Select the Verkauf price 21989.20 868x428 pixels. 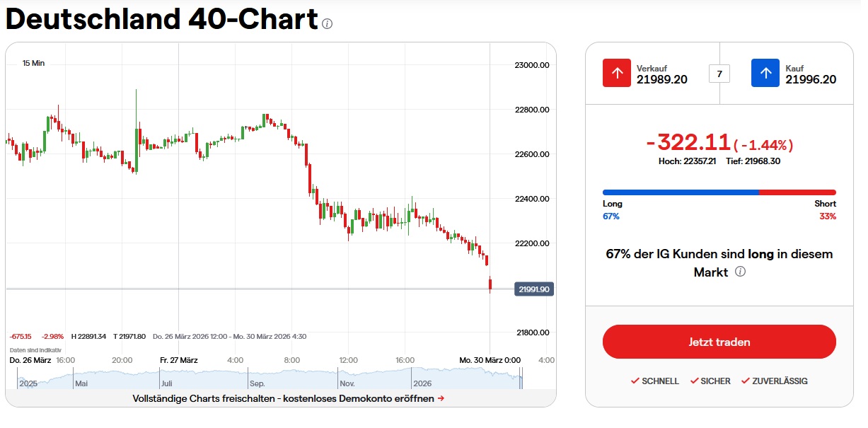pyautogui.click(x=661, y=79)
